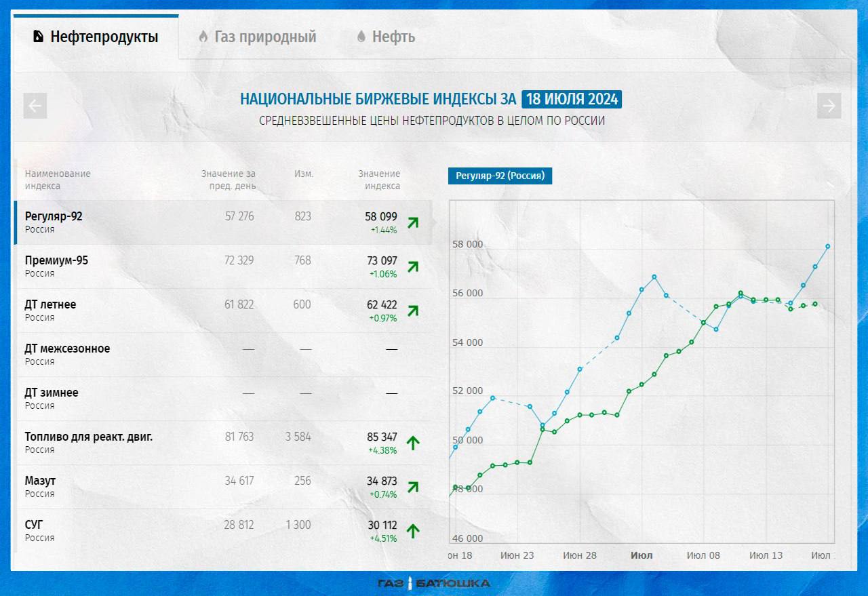Click the value 30 112

[x=382, y=525]
